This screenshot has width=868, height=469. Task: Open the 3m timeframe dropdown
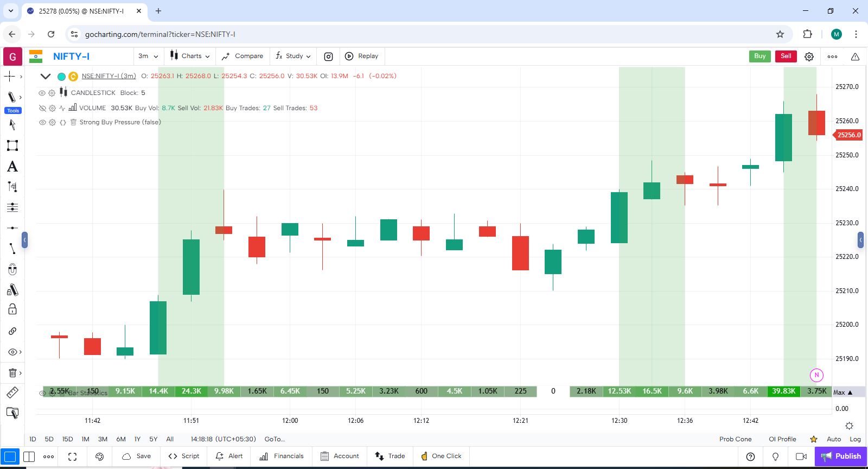pos(148,56)
